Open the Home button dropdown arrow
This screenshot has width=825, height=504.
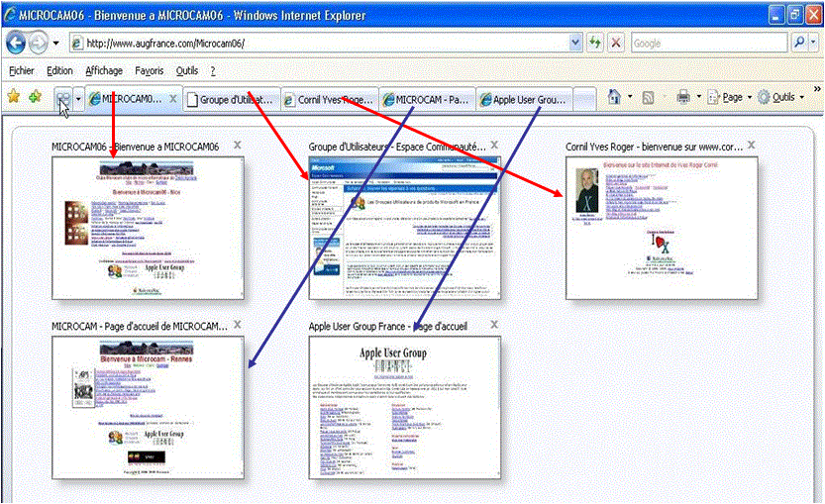click(x=630, y=97)
